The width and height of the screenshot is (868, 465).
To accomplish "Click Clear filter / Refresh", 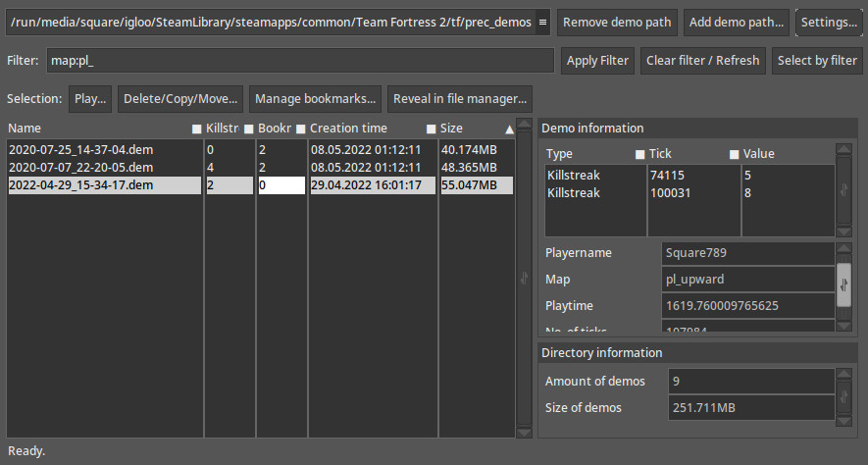I will pos(702,61).
